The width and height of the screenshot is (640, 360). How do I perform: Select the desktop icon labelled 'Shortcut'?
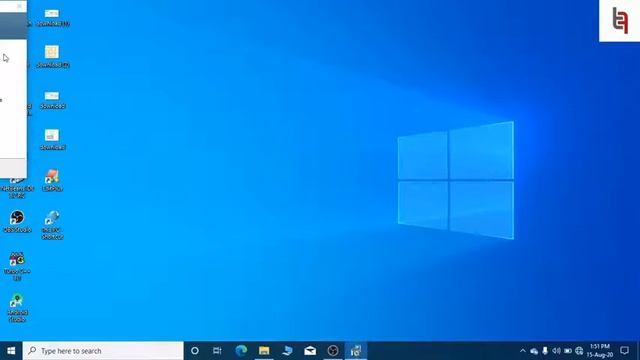point(52,224)
